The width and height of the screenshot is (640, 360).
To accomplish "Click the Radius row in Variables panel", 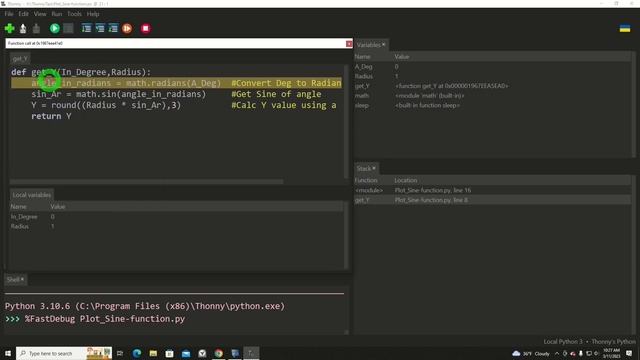I will [492, 76].
